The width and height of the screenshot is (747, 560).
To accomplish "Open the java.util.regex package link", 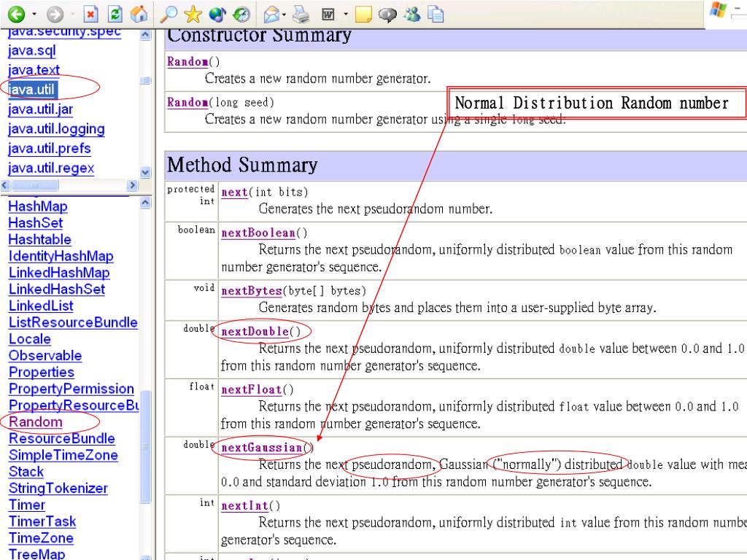I will 51,168.
